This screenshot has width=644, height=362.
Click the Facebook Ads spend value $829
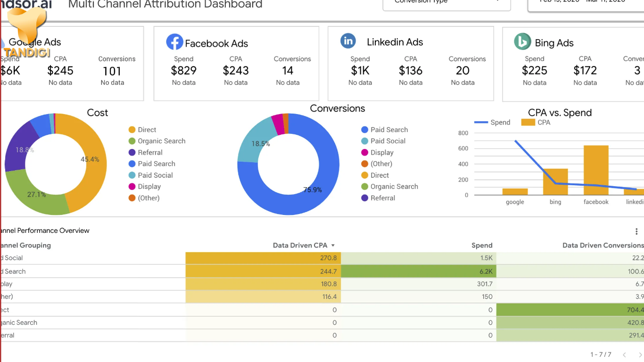point(183,71)
